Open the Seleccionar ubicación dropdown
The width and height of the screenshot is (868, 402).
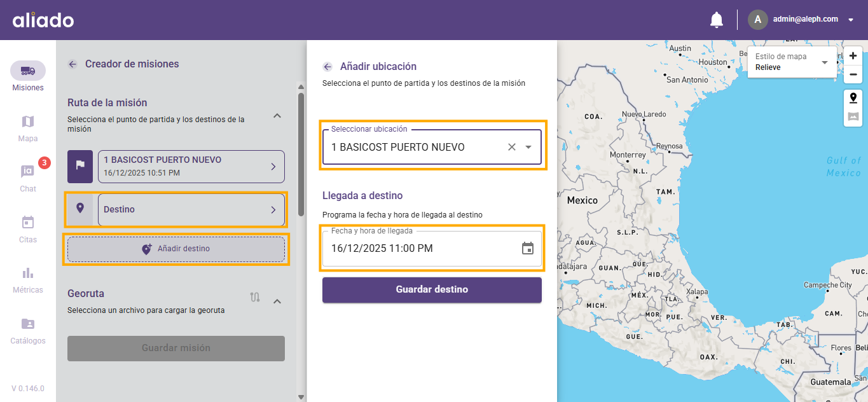pos(528,146)
